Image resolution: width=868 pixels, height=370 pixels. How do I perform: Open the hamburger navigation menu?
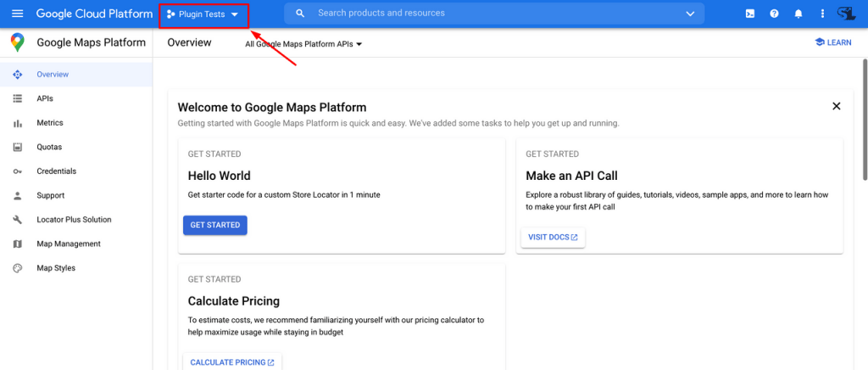[x=17, y=14]
